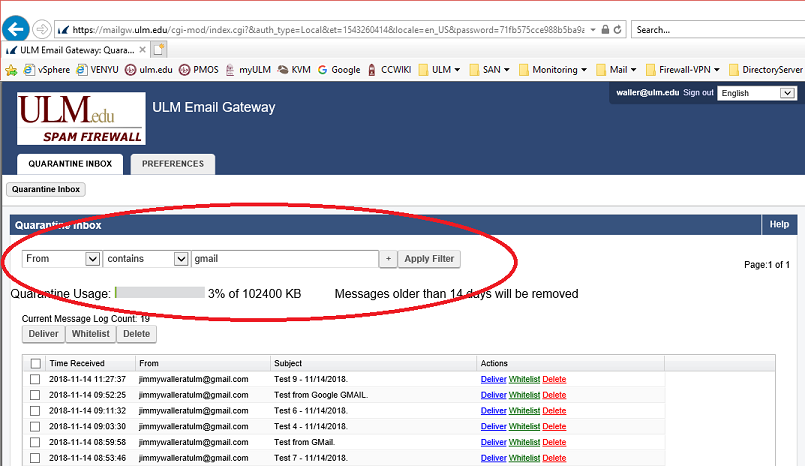805x466 pixels.
Task: Check the box for Test 9 message
Action: [36, 380]
